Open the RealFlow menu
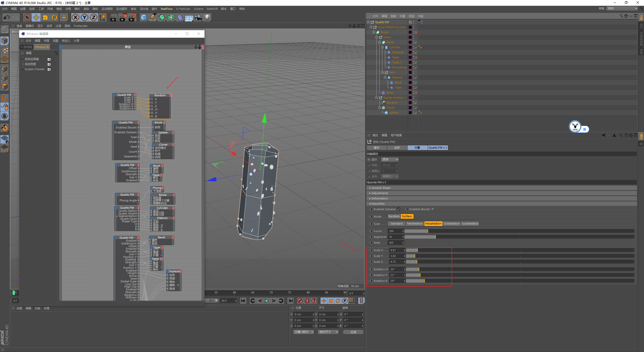The image size is (644, 352). coord(167,9)
